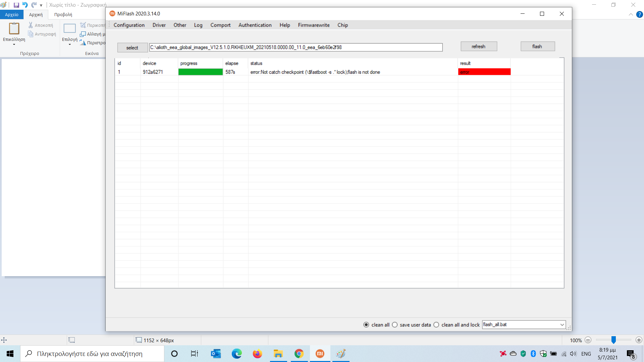The image size is (644, 362).
Task: Switch to the Αρχική tab in Paint
Action: (x=36, y=14)
